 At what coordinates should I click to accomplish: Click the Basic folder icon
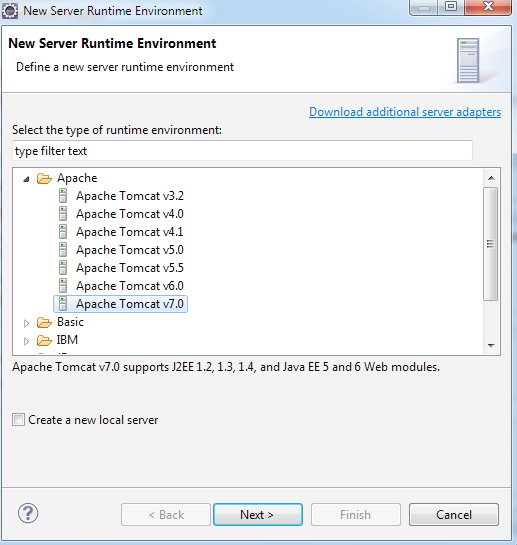(44, 323)
